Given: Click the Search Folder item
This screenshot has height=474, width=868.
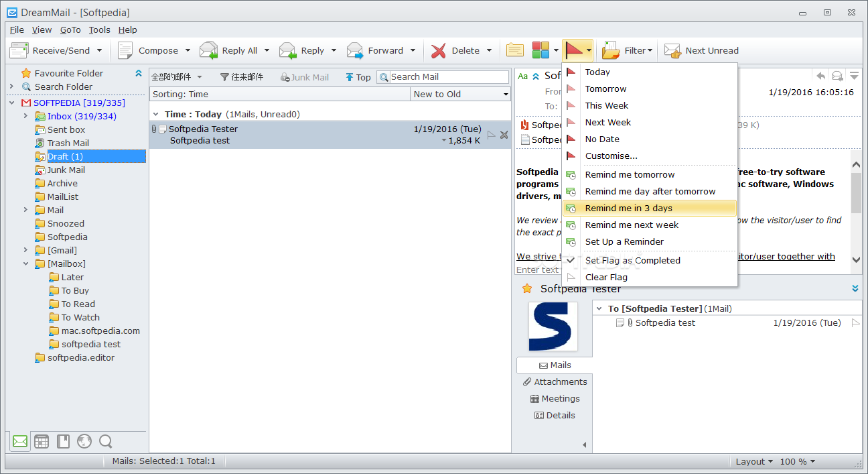Looking at the screenshot, I should [58, 86].
